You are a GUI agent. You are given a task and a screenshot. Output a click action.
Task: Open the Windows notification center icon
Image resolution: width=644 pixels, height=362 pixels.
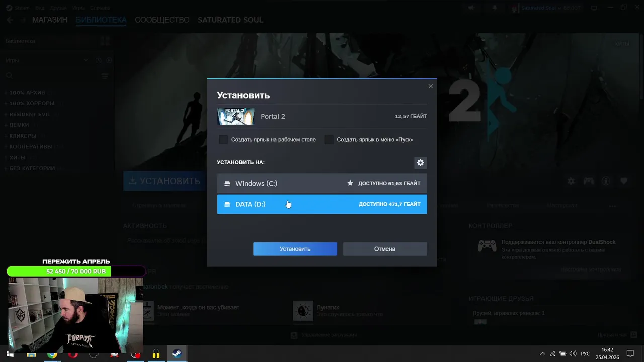[x=630, y=354]
